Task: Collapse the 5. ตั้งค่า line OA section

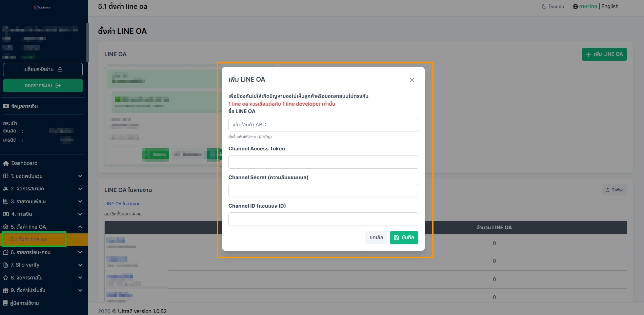Action: pos(80,227)
